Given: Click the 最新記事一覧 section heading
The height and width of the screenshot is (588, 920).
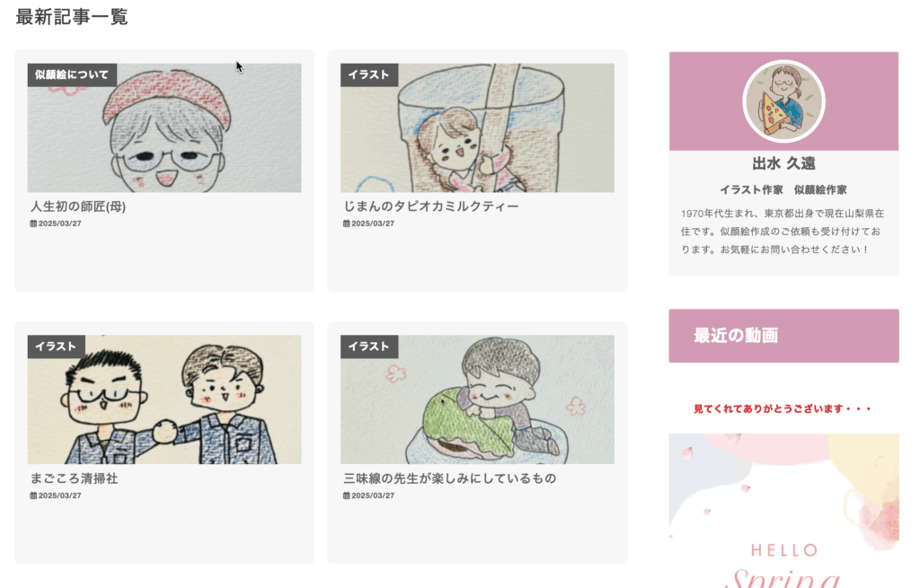Looking at the screenshot, I should click(x=72, y=16).
